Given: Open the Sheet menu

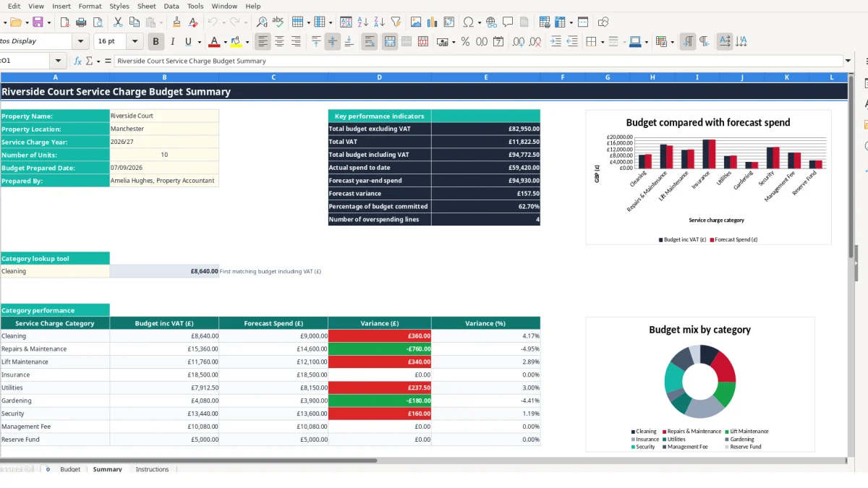Looking at the screenshot, I should pyautogui.click(x=147, y=6).
